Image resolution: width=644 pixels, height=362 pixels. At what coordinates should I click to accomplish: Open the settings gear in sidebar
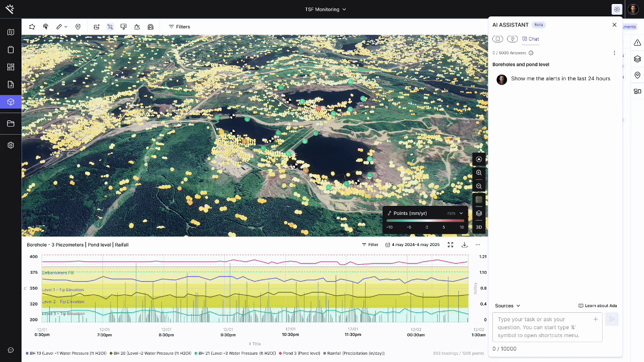(11, 145)
